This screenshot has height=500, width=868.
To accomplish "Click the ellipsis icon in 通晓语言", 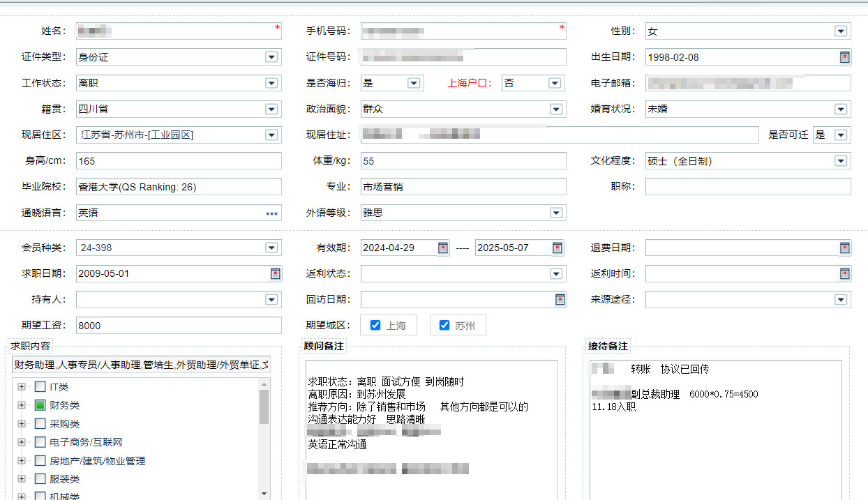I will 271,213.
